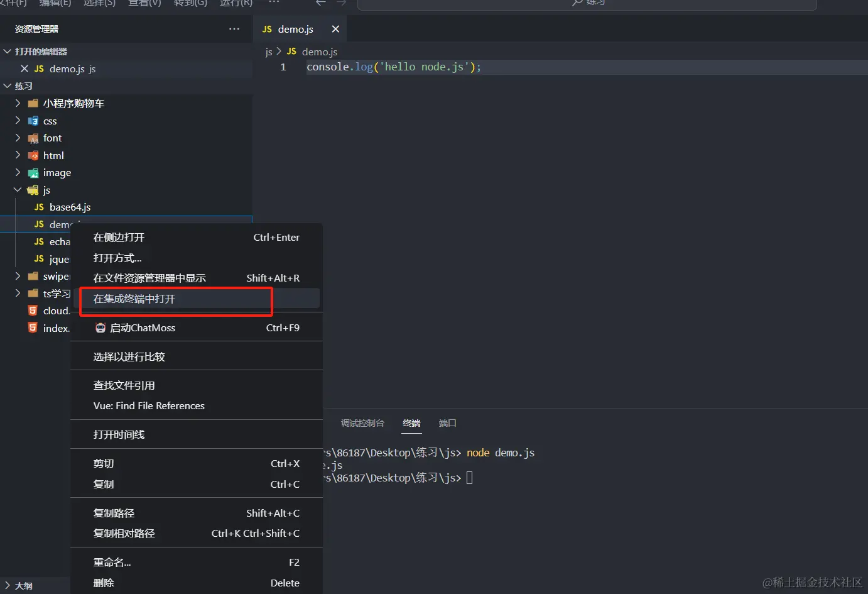The width and height of the screenshot is (868, 594).
Task: Click the JS icon of the echa file
Action: [39, 241]
